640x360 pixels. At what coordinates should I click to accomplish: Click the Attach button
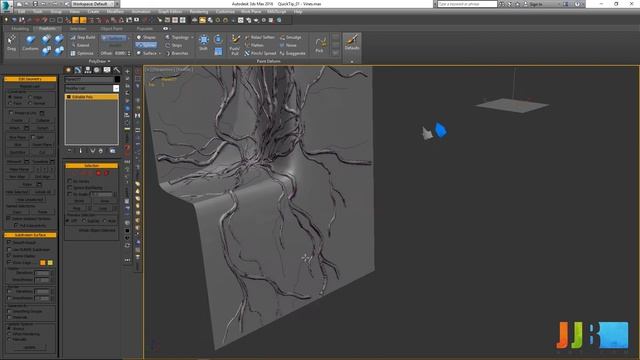15,128
